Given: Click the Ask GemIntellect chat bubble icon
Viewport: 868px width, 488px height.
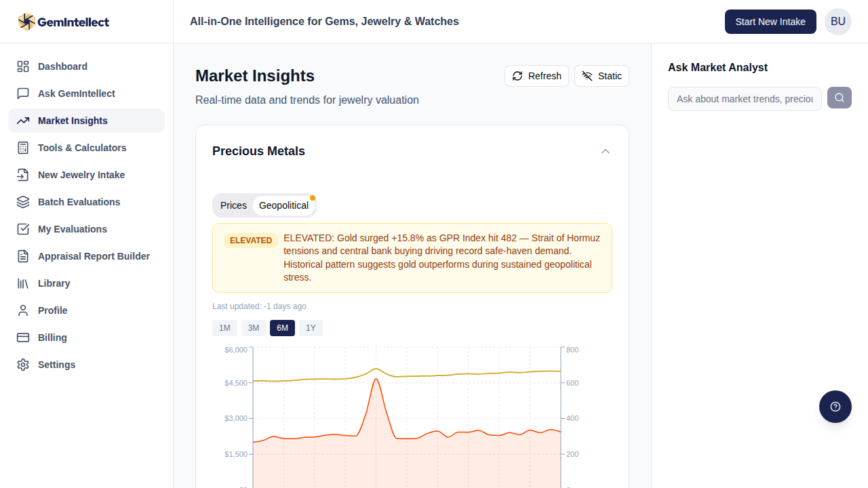Looking at the screenshot, I should point(23,94).
